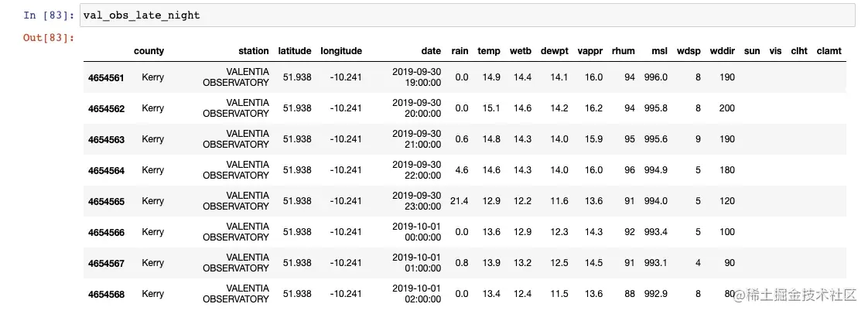Select the msl value 996.0 cell
This screenshot has height=314, width=868.
655,77
